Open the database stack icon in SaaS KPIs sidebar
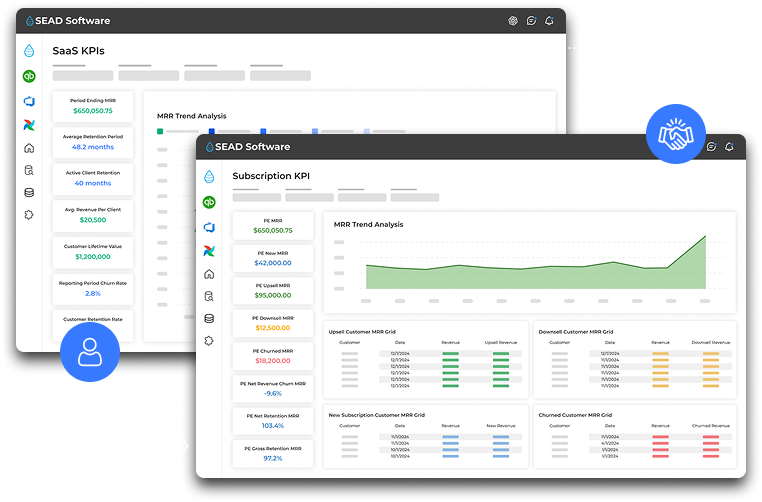 29,192
